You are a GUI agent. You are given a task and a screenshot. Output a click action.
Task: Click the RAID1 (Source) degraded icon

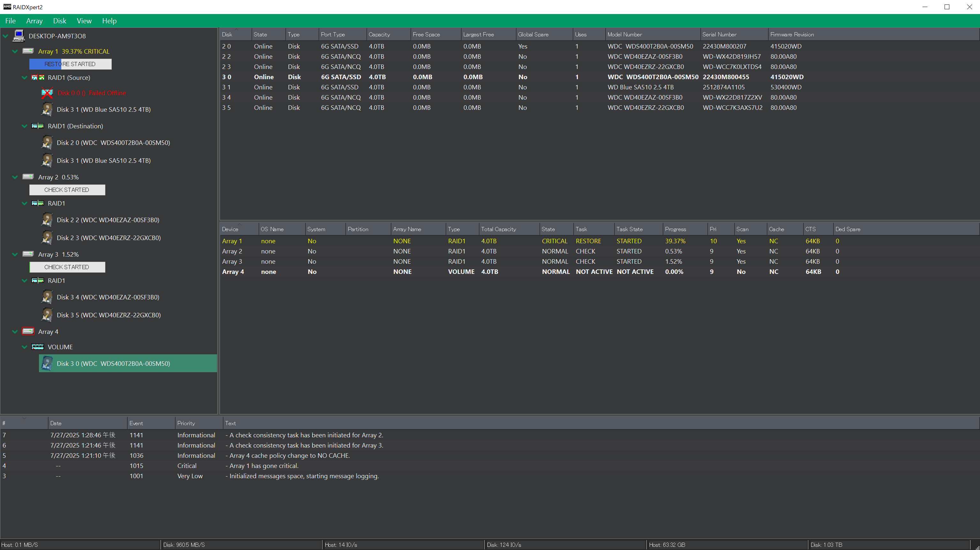(x=37, y=78)
